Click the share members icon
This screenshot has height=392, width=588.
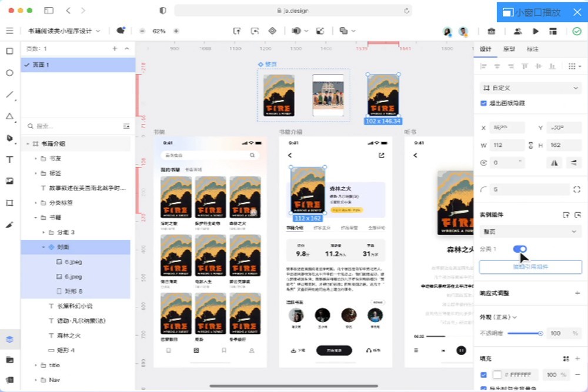518,31
